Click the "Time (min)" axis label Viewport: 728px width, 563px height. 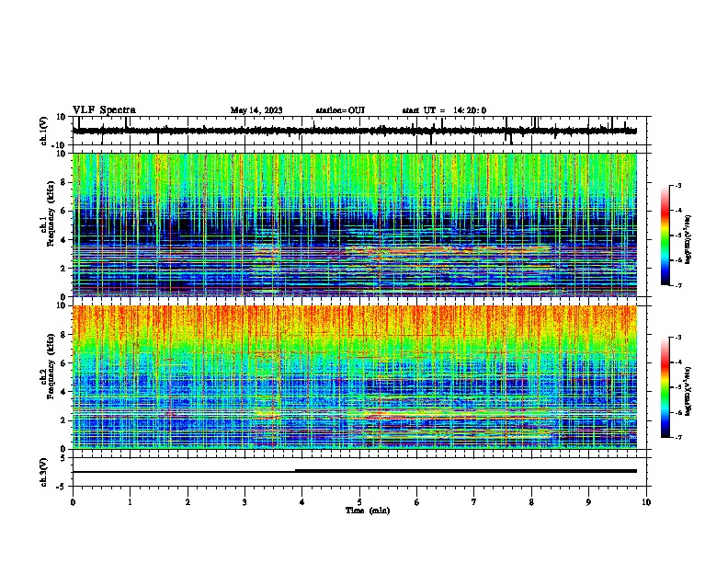368,511
